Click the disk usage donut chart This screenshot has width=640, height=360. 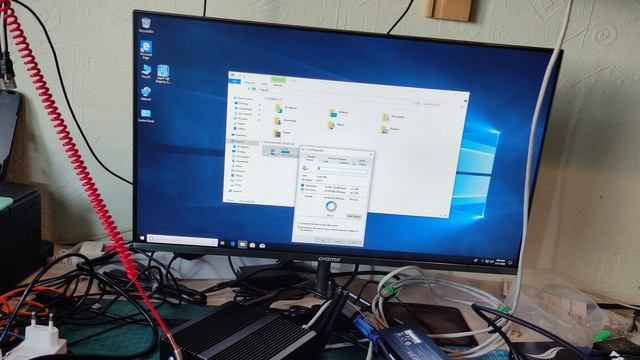(331, 206)
